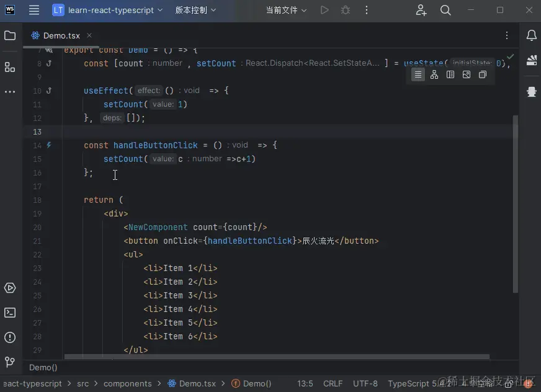
Task: Click handleButtonClick declaration on line 14
Action: [x=156, y=145]
